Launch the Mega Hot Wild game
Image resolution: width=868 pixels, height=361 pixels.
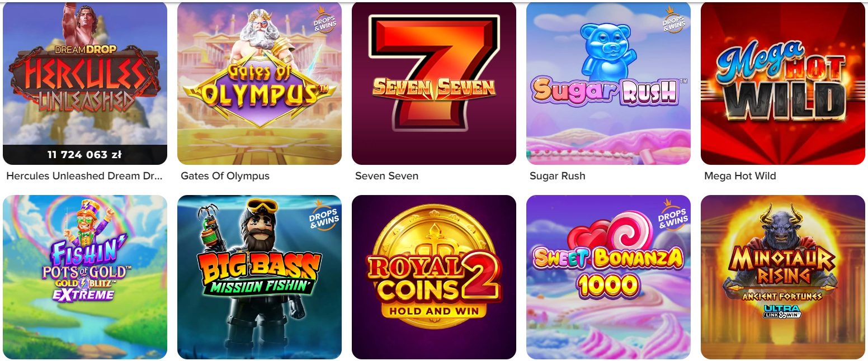[x=783, y=83]
